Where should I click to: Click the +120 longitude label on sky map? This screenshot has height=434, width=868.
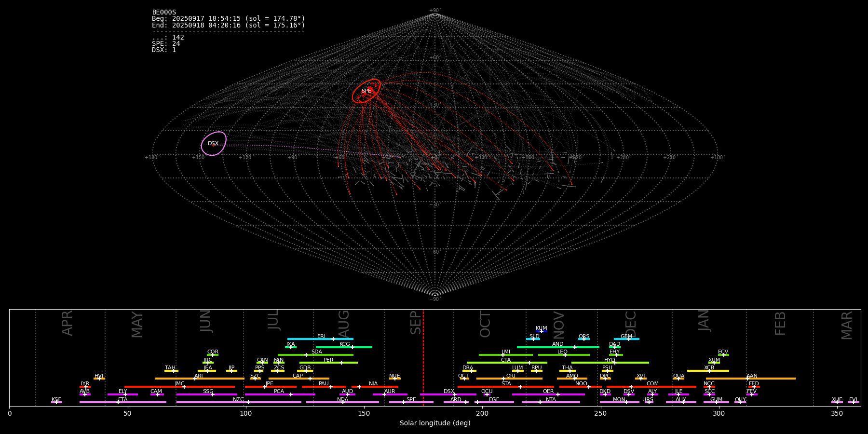coord(245,157)
